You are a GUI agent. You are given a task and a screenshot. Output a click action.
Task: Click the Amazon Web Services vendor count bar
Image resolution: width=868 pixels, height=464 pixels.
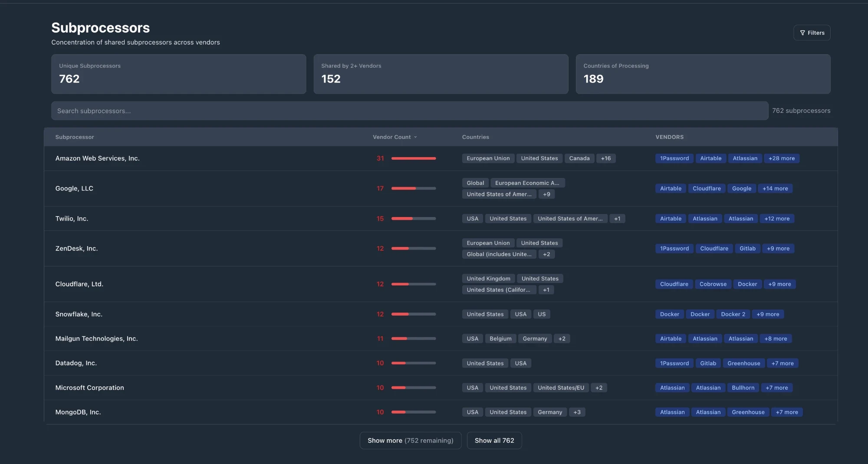[x=413, y=158]
